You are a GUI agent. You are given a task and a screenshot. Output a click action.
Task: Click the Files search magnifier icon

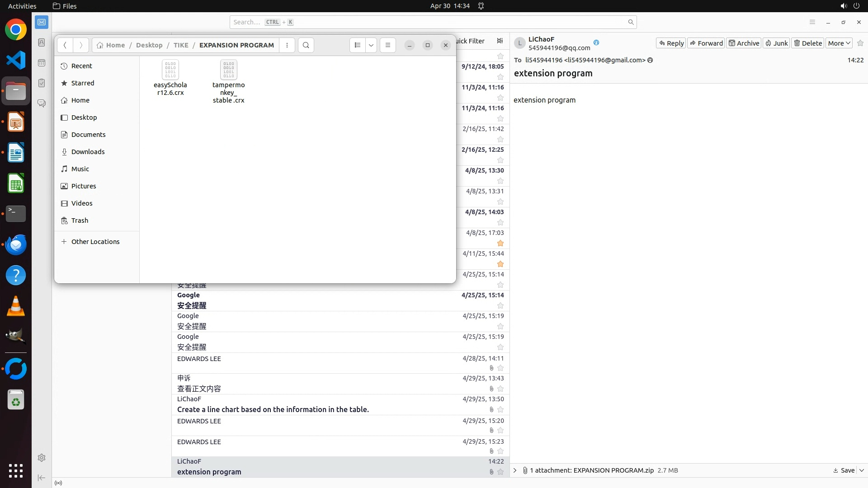(306, 45)
